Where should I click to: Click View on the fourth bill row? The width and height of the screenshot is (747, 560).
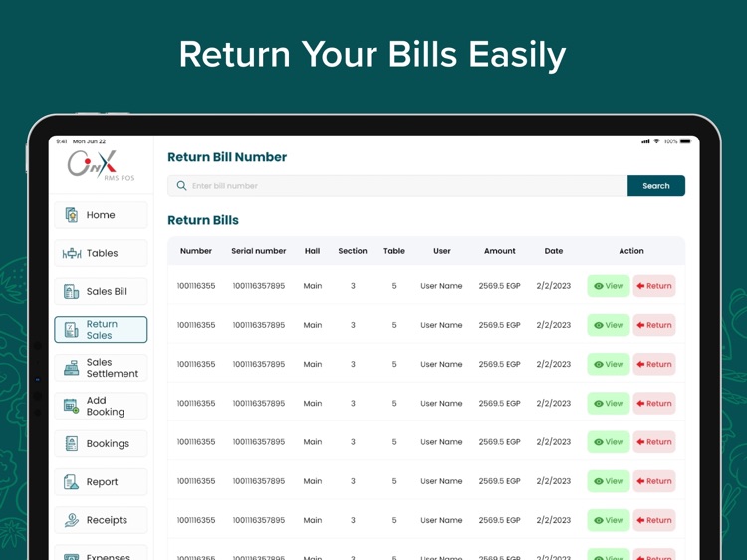coord(609,404)
